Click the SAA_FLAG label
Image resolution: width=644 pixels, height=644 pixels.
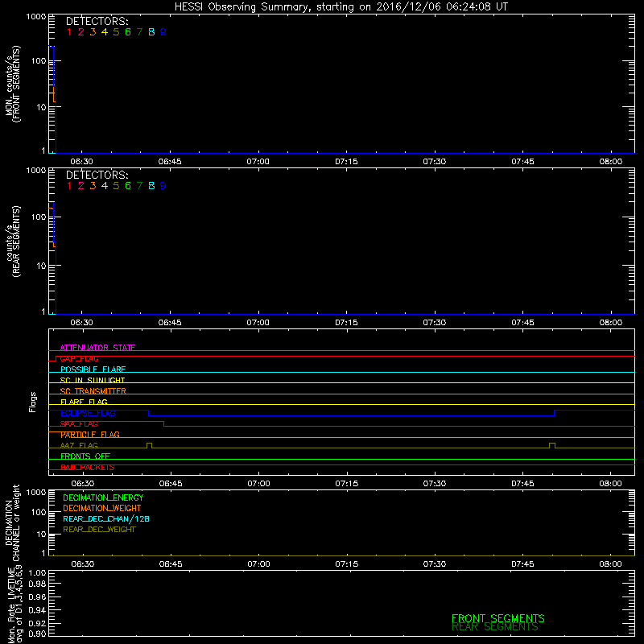pyautogui.click(x=79, y=423)
